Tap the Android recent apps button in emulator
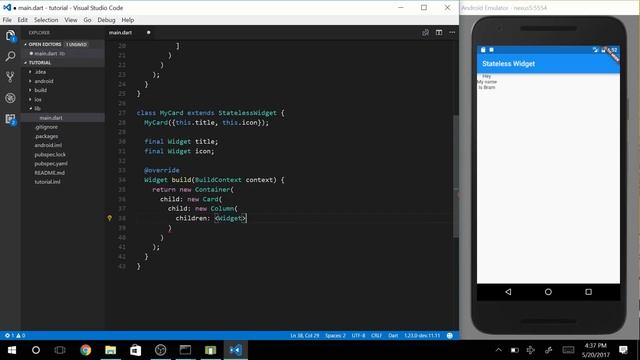Screen dimensions: 640x360 pos(589,292)
